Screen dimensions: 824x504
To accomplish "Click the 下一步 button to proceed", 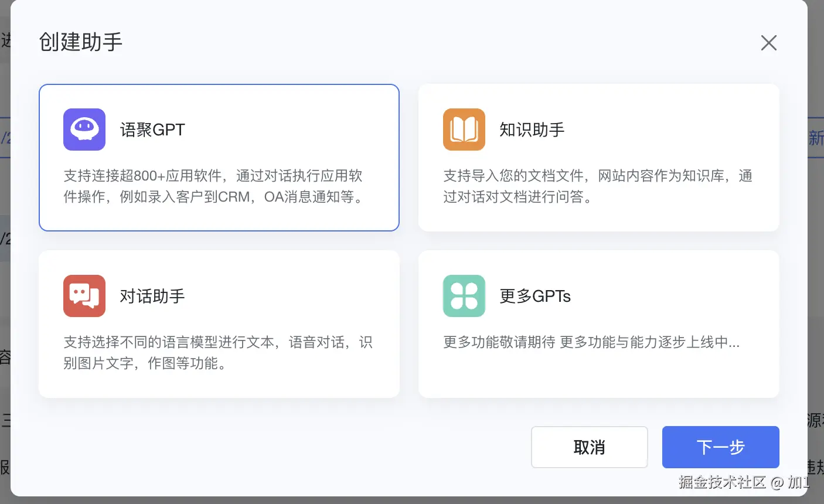I will (x=720, y=447).
